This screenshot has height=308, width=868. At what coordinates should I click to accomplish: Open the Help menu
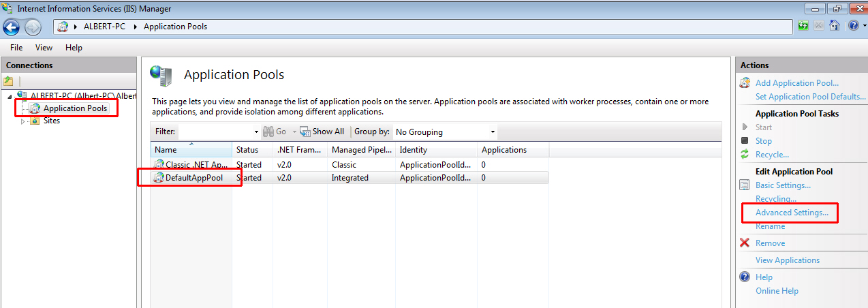coord(74,48)
